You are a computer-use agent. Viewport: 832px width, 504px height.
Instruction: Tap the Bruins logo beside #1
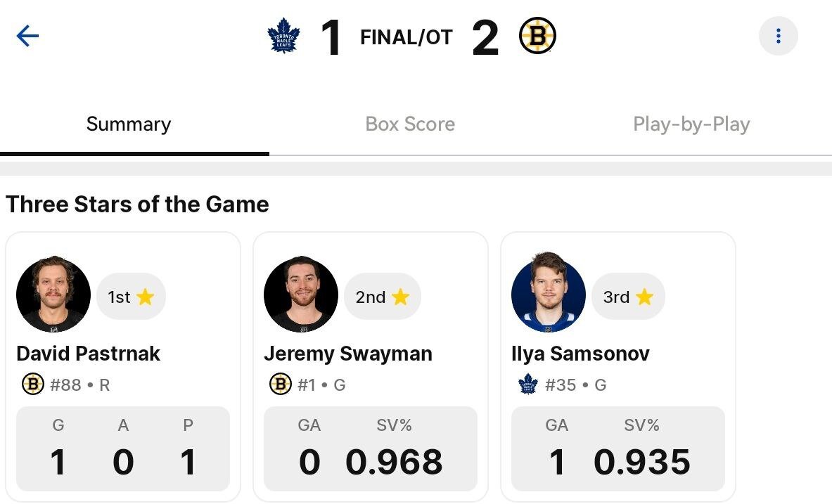point(281,385)
